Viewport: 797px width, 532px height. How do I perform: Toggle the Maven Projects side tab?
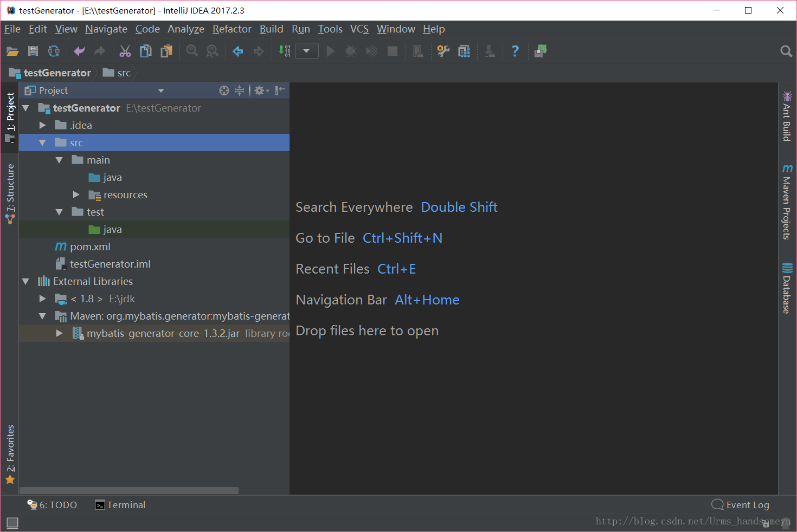787,202
